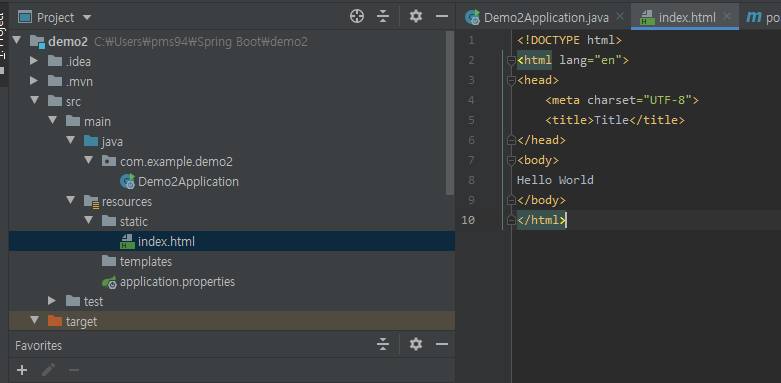The image size is (781, 383).
Task: Collapse the resources folder
Action: 70,200
